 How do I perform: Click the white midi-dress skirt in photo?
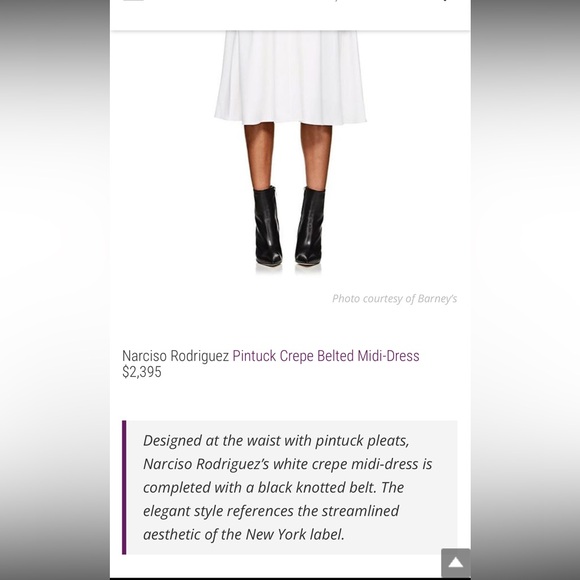(x=290, y=78)
